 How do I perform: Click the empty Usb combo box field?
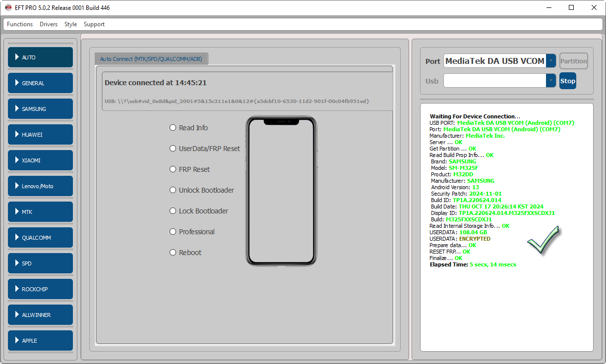click(495, 81)
